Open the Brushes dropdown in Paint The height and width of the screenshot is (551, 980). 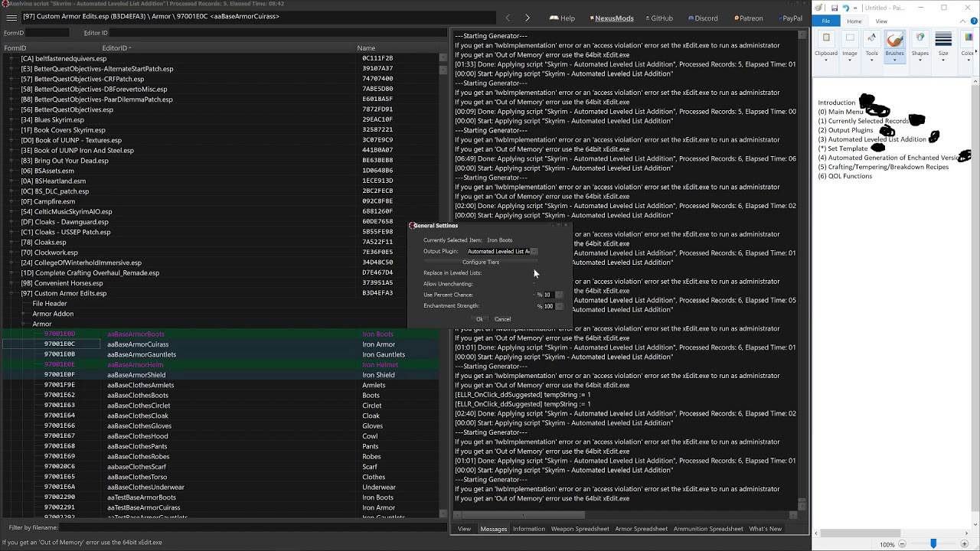[894, 45]
